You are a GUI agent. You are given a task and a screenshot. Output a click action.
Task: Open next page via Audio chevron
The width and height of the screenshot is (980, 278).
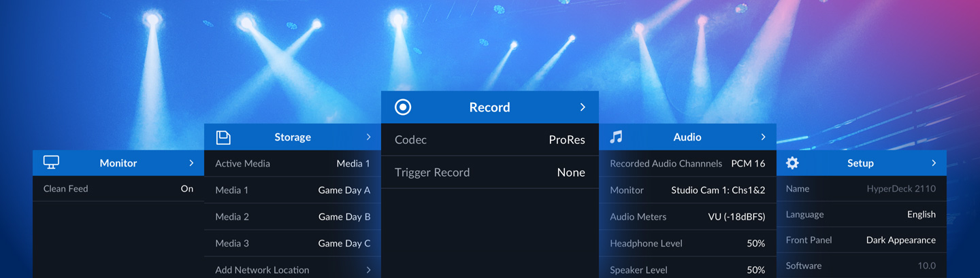(763, 137)
